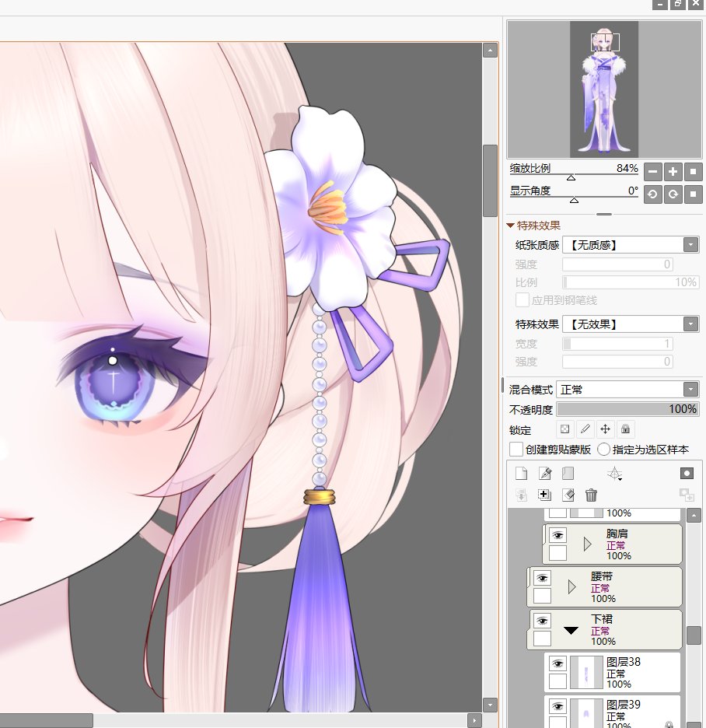Select the folder name 胸肩
The image size is (706, 728).
[x=617, y=534]
